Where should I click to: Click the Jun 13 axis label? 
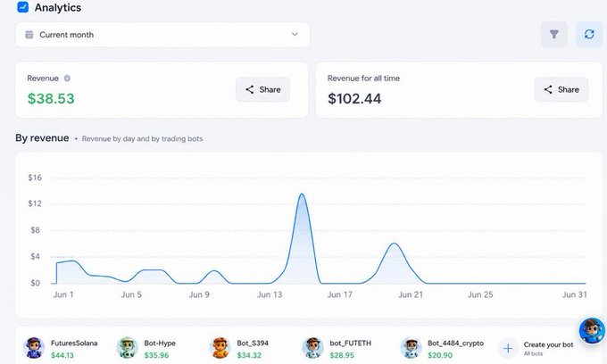[x=270, y=294]
